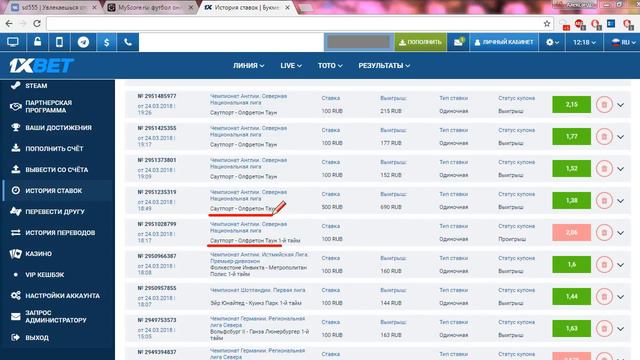Open the desktop version monitor icon
This screenshot has height=360, width=640.
click(x=13, y=42)
